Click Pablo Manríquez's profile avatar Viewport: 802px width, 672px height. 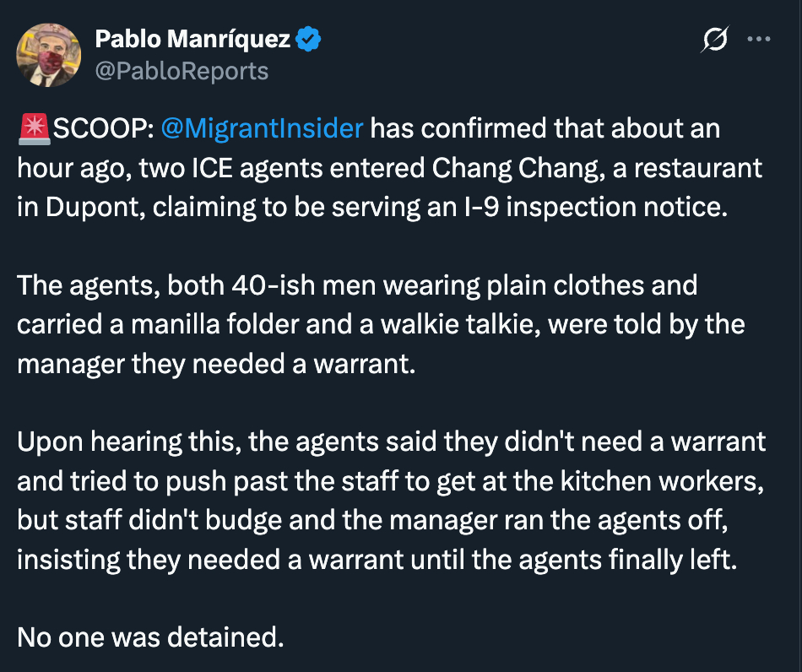click(50, 55)
